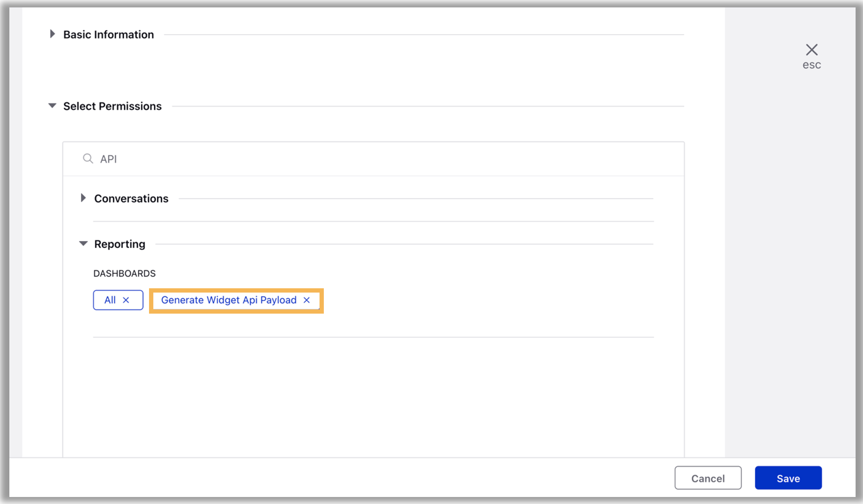Remove the All permission via its X

coord(126,300)
